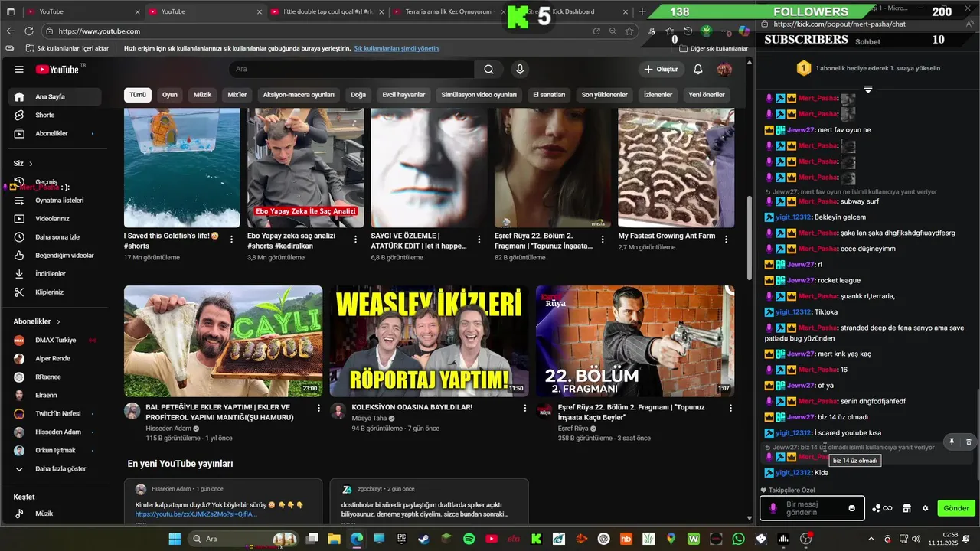Open Oynatma listeleri in sidebar
This screenshot has height=551, width=980.
point(55,201)
